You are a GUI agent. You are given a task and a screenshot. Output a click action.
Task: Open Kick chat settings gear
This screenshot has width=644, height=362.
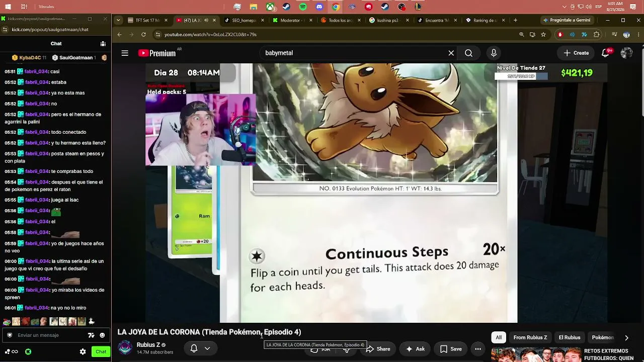click(x=83, y=352)
